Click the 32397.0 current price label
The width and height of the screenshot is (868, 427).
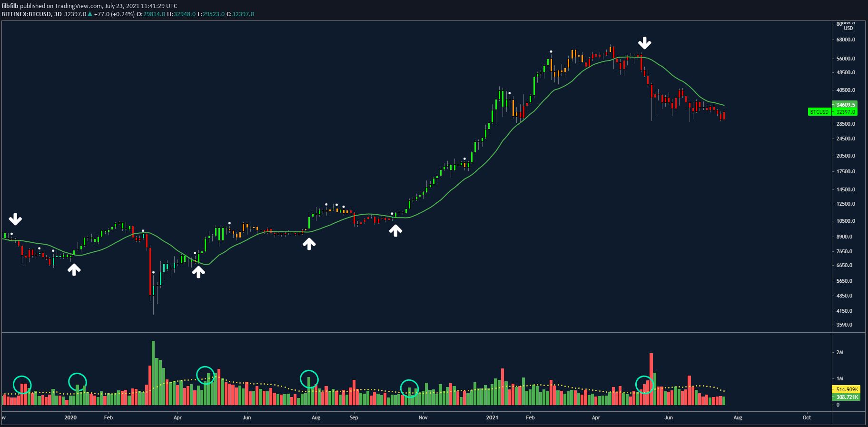point(846,112)
